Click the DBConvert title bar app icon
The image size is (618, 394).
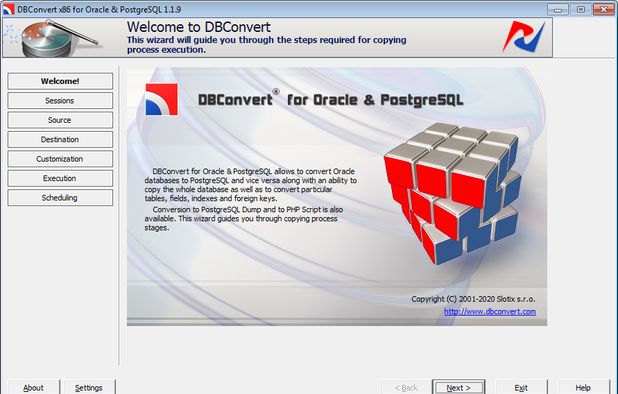click(x=8, y=9)
